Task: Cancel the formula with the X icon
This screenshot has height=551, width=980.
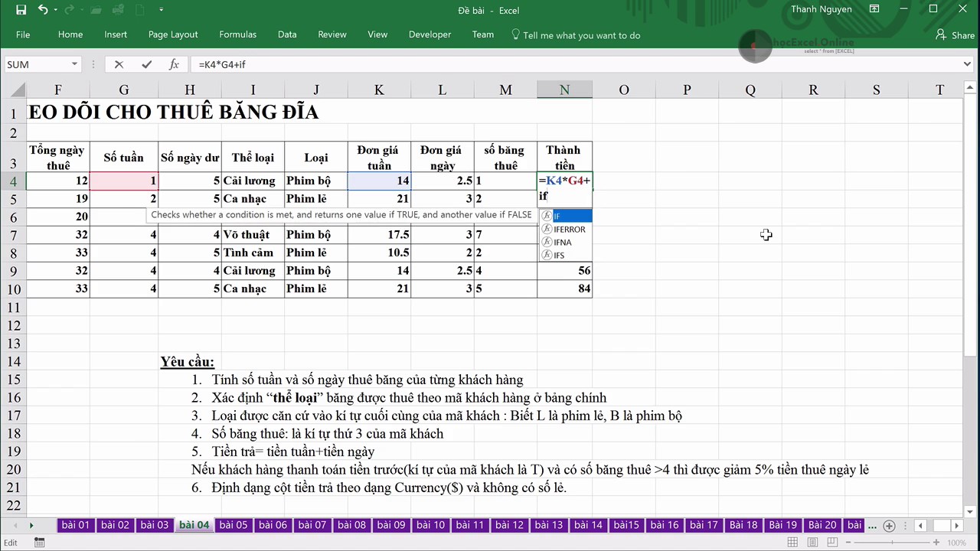Action: point(119,64)
